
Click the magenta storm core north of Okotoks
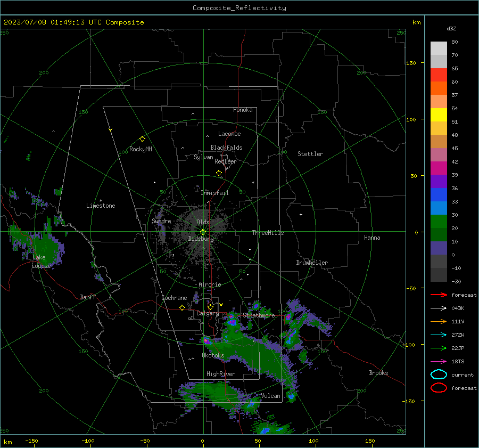(x=205, y=340)
